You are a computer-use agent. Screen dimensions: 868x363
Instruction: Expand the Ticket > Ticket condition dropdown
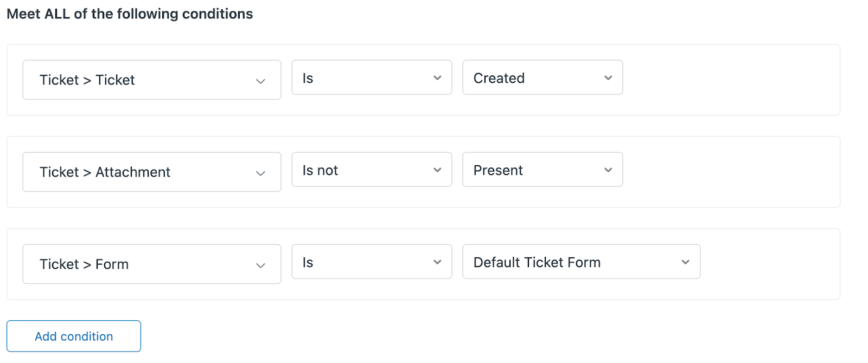pyautogui.click(x=151, y=80)
